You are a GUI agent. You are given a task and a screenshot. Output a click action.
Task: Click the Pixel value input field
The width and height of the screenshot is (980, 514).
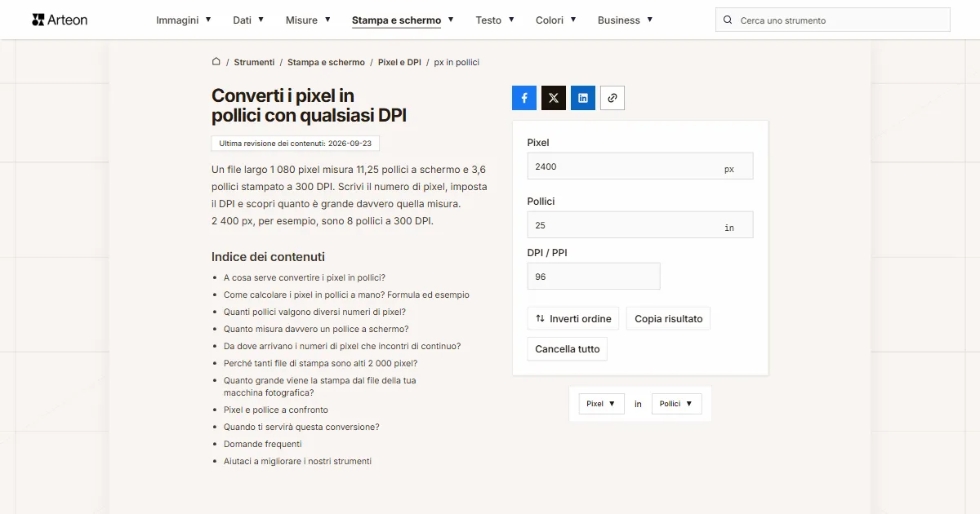[640, 166]
